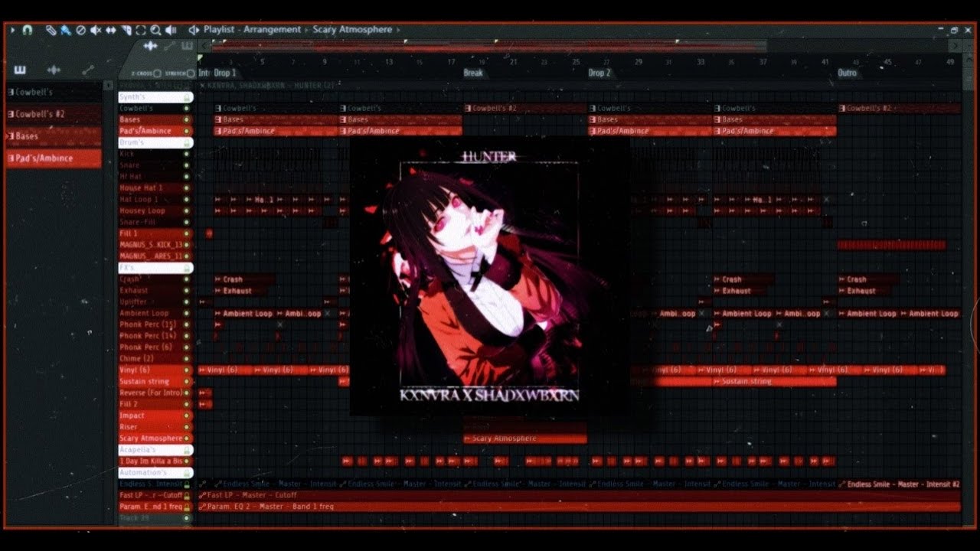Click the playlist scroll-left arrow button
The height and width of the screenshot is (551, 980).
204,46
